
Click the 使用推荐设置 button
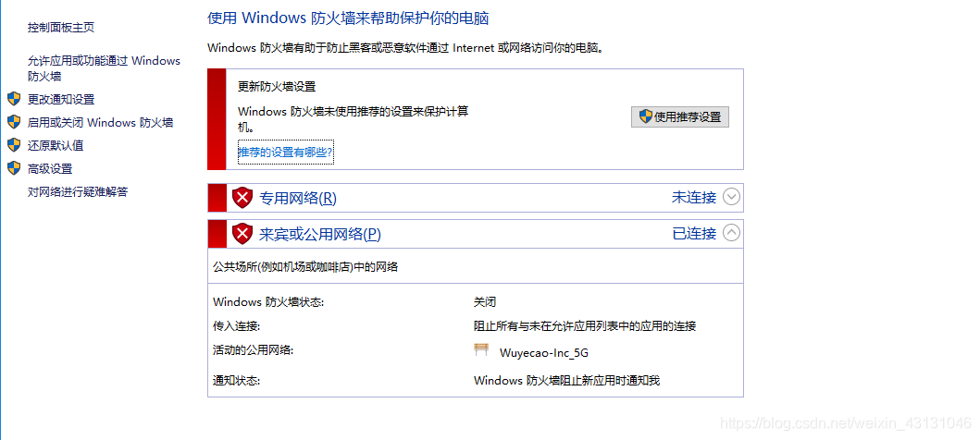point(680,116)
